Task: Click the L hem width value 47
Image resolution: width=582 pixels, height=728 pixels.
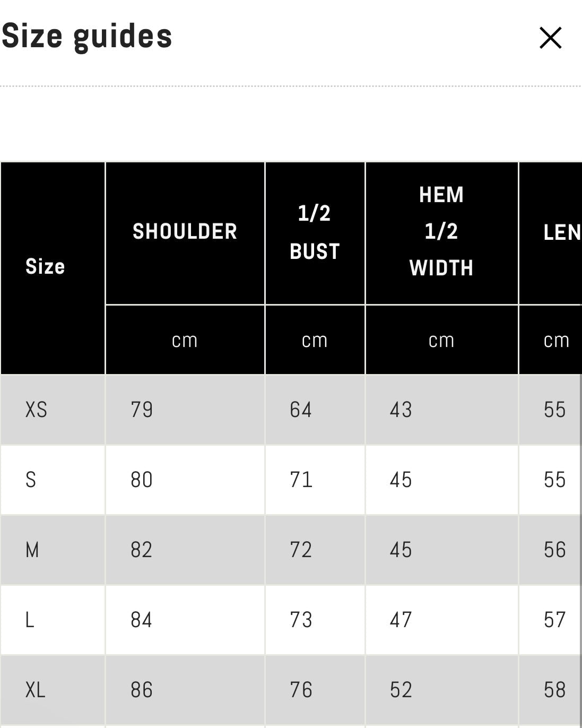Action: click(401, 620)
